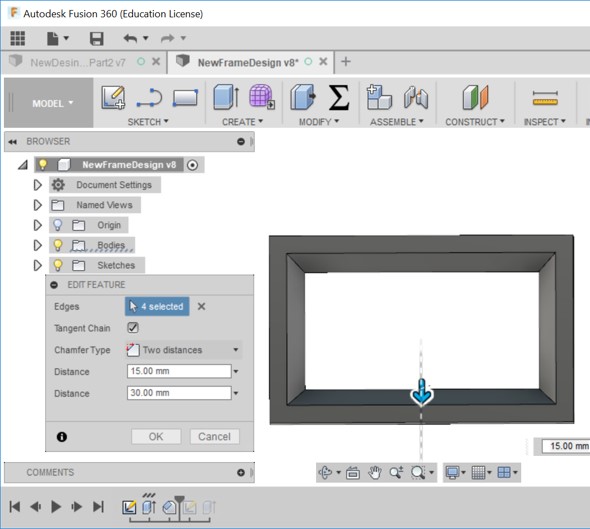
Task: Click the Orbit navigation tool
Action: click(325, 472)
